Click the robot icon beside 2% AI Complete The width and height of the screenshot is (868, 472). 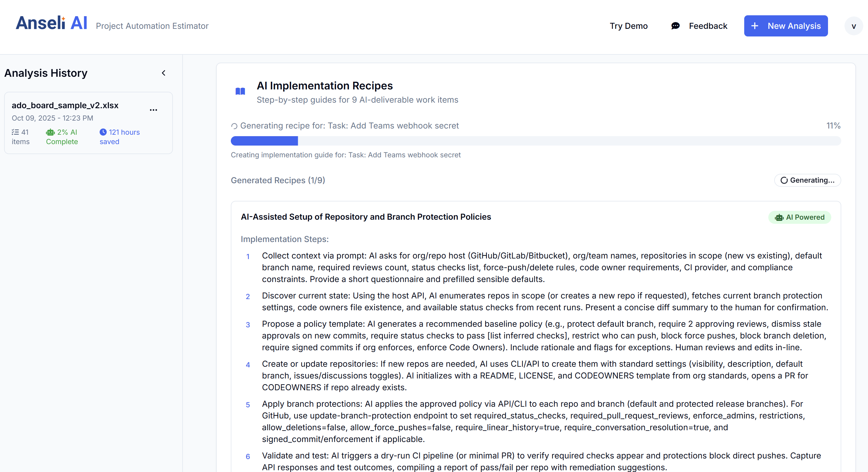tap(50, 132)
